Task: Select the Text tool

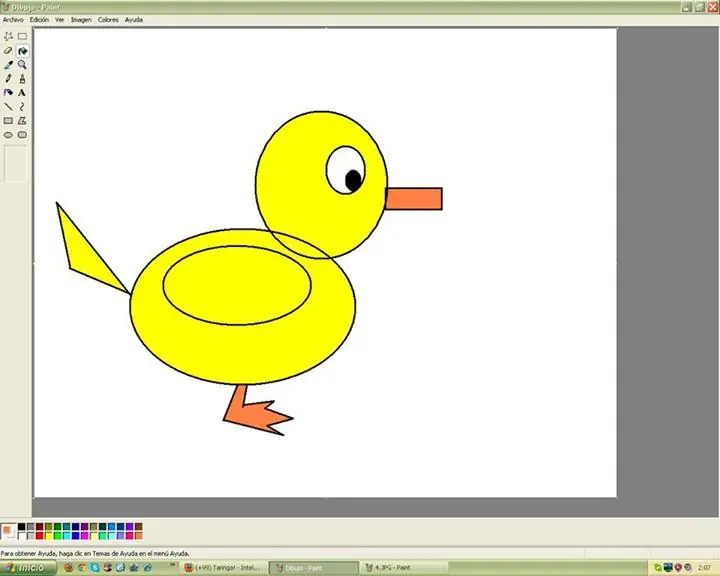Action: [22, 93]
